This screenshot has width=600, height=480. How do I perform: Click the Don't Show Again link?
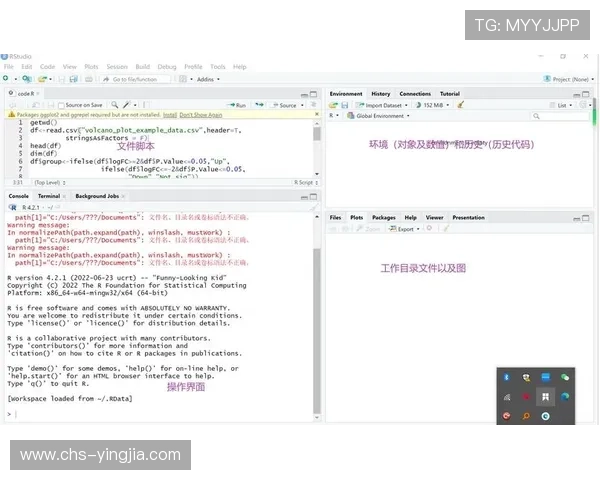[200, 115]
